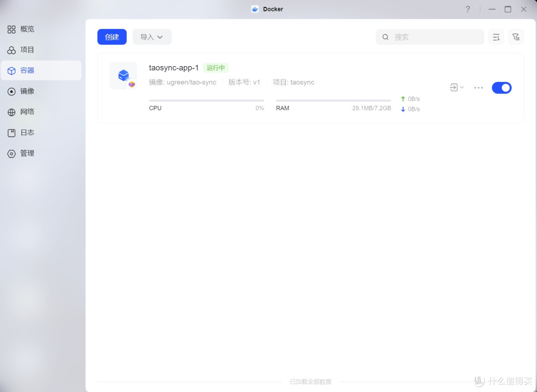The image size is (537, 392).
Task: Expand the container terminal access dropdown
Action: (x=457, y=87)
